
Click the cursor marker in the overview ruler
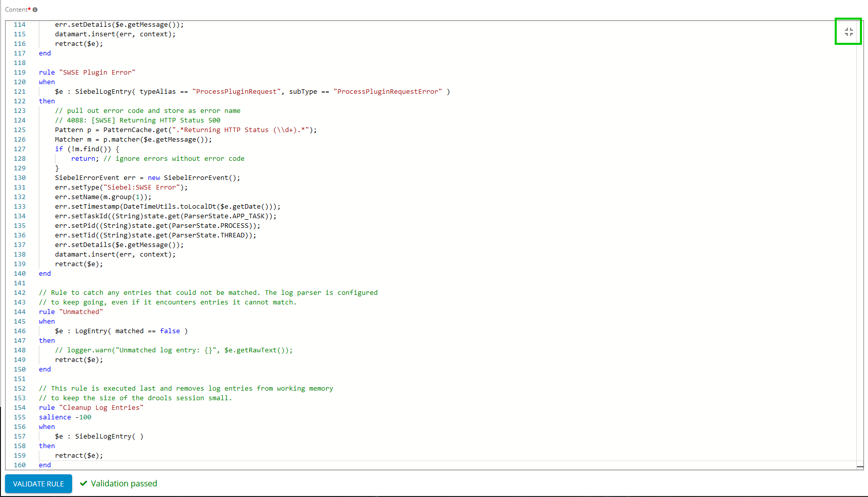click(860, 467)
